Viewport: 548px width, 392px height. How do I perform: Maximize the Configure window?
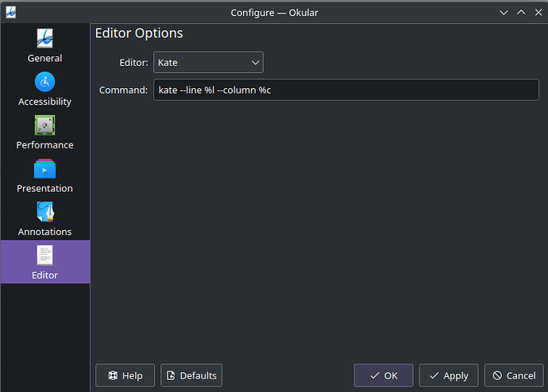tap(521, 13)
